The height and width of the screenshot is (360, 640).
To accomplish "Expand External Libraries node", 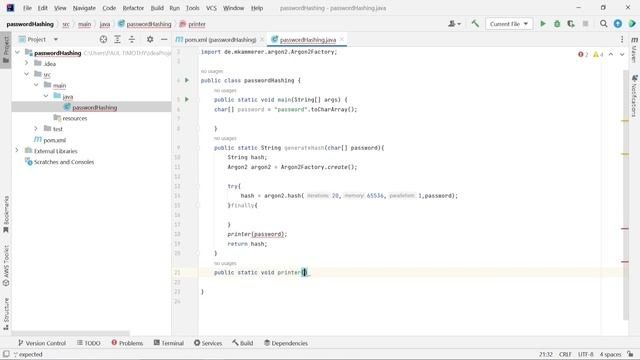I will pyautogui.click(x=17, y=151).
